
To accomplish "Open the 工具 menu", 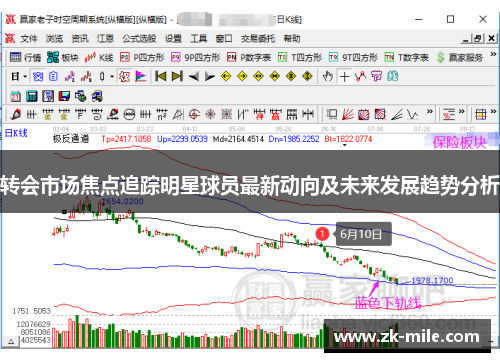I will (x=199, y=39).
